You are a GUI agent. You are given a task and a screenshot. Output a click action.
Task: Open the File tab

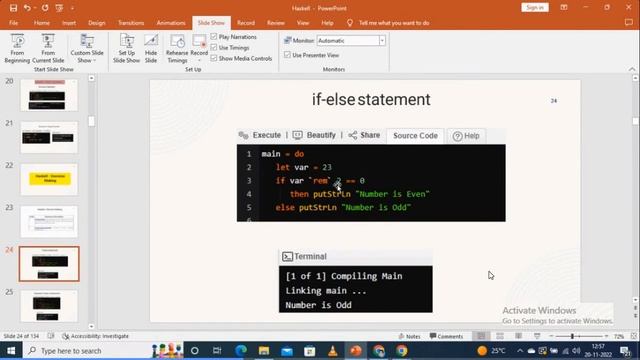[x=13, y=23]
